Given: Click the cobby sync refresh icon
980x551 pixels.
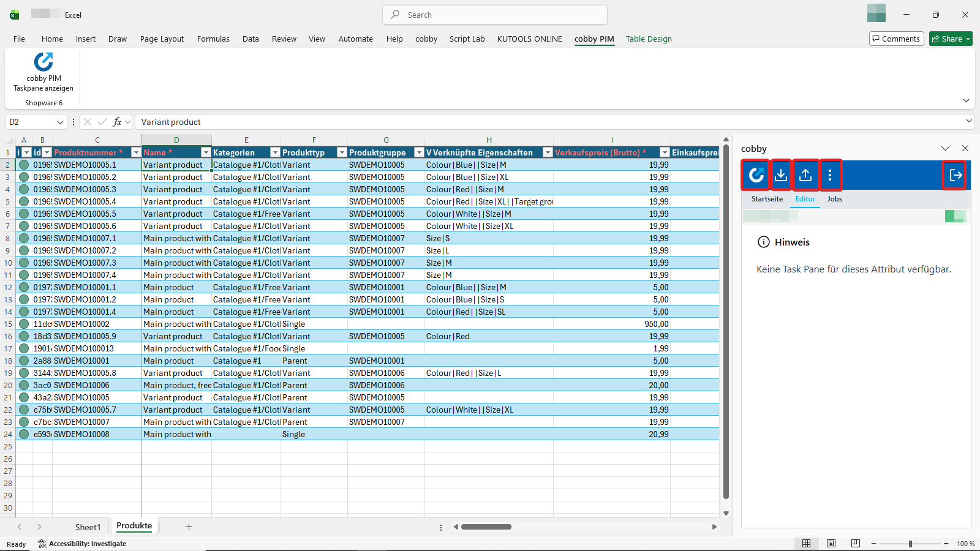Looking at the screenshot, I should pos(755,175).
